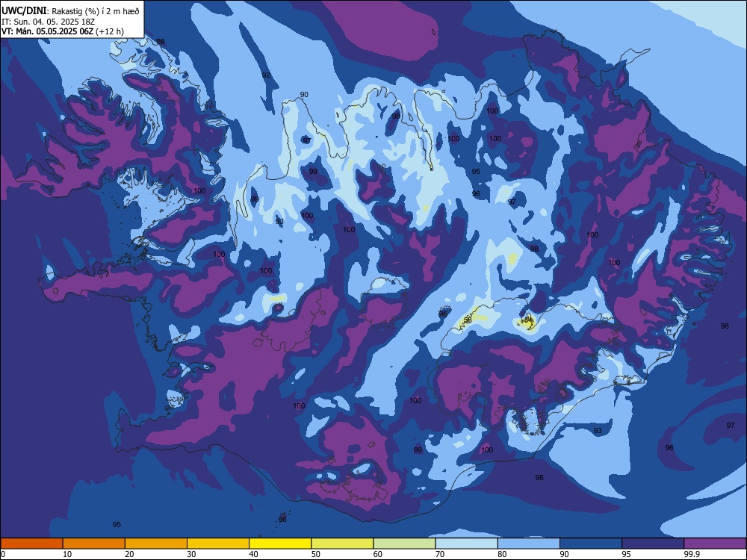The height and width of the screenshot is (560, 747).
Task: Select the '60' legend scale label
Action: tap(378, 554)
